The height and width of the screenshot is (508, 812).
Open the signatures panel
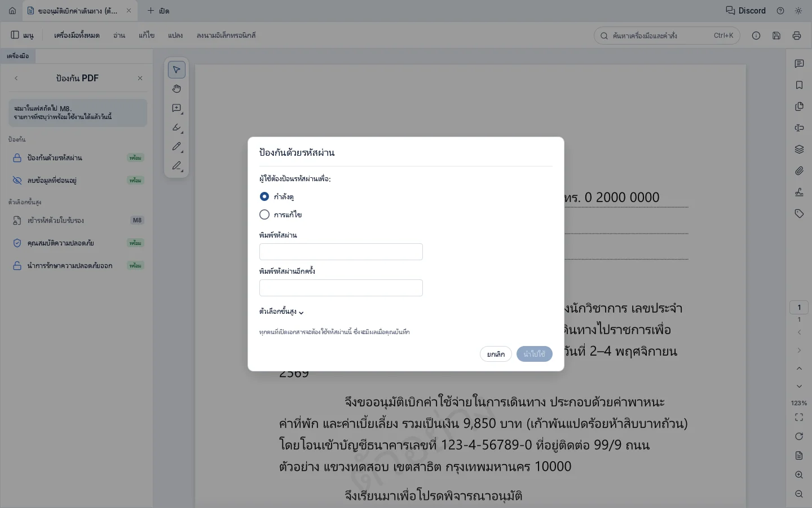pyautogui.click(x=799, y=192)
